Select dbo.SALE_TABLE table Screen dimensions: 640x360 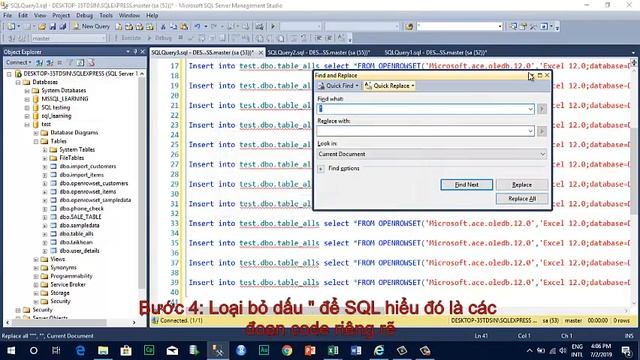click(x=80, y=217)
